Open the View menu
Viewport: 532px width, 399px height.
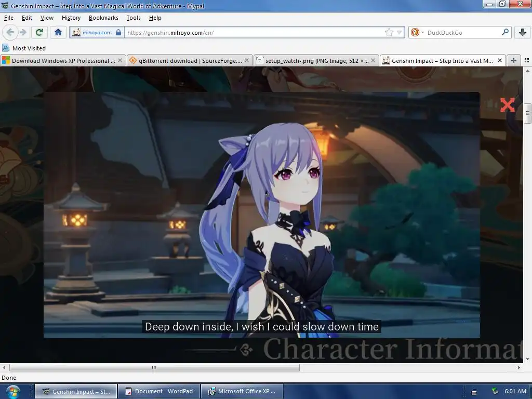pos(47,18)
